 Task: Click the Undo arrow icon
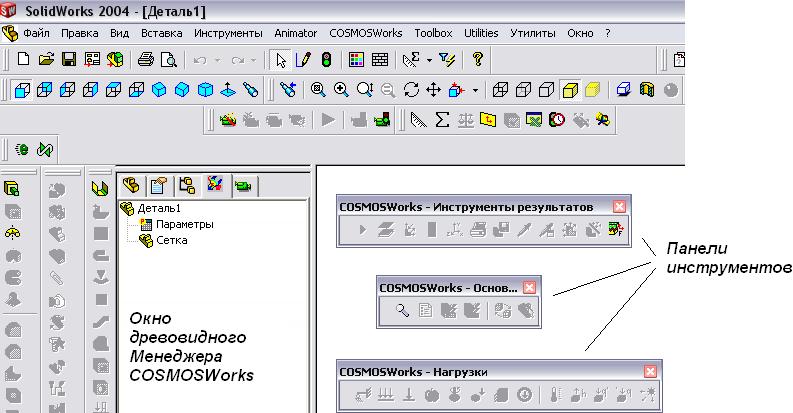[x=200, y=60]
